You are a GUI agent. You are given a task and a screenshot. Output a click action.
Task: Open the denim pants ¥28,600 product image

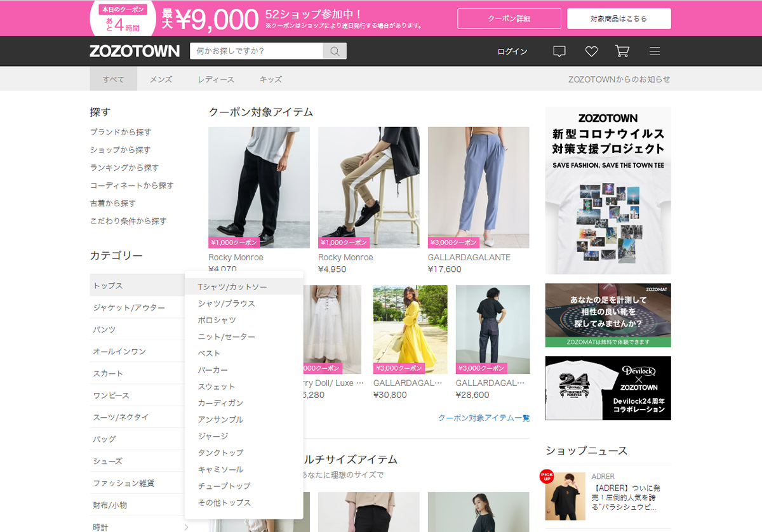coord(493,329)
